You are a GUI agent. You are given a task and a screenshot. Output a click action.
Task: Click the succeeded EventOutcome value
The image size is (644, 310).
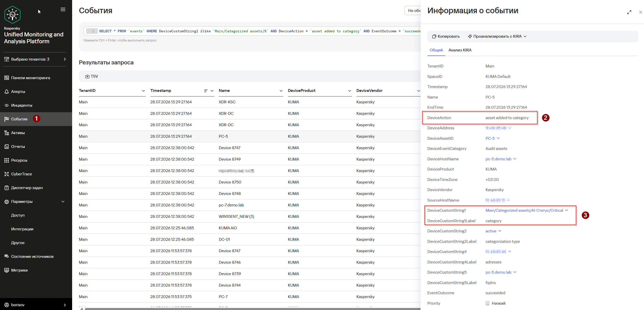pos(495,293)
